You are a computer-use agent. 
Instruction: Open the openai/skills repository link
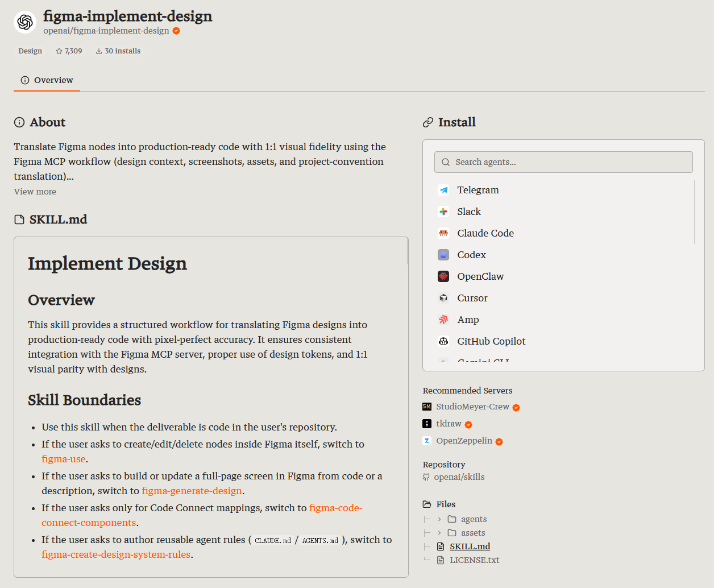[459, 477]
